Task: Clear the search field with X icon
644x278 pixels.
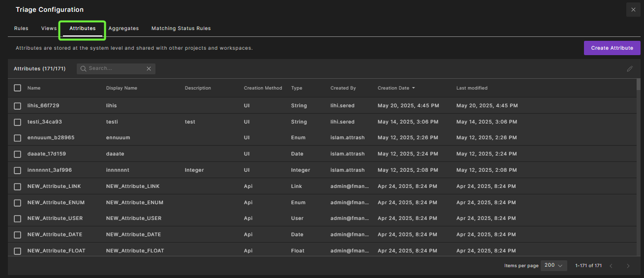Action: point(149,69)
